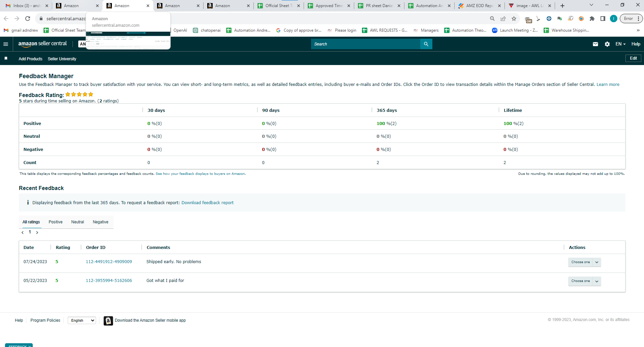This screenshot has height=347, width=644.
Task: Go to the next feedback page
Action: 37,232
